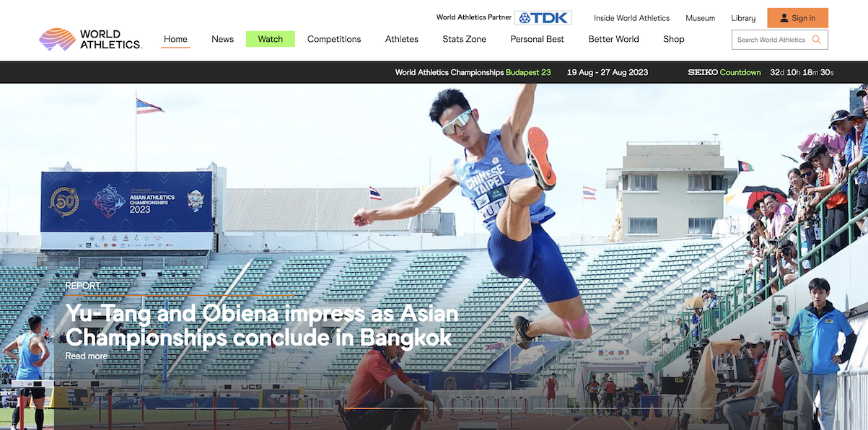
Task: Click the World Athletics logo
Action: pyautogui.click(x=90, y=39)
